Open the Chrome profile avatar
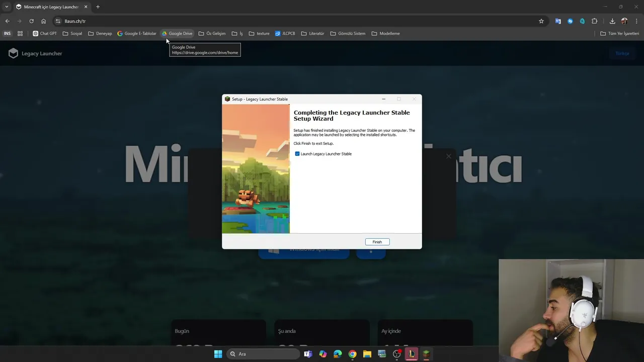The width and height of the screenshot is (644, 362). [x=624, y=21]
